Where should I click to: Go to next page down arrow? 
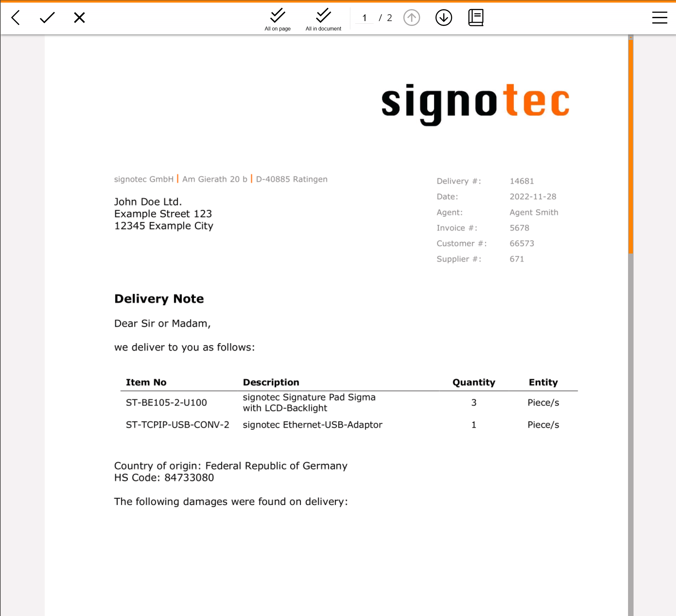tap(443, 18)
